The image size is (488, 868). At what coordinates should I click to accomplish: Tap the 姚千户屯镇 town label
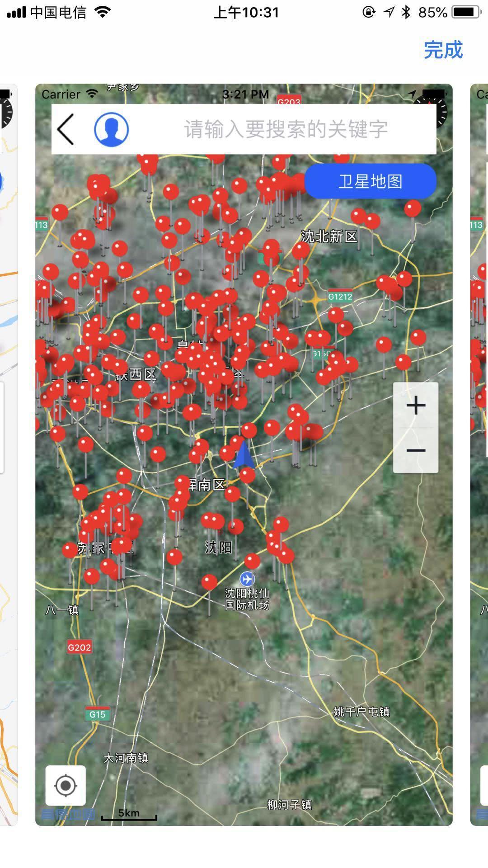361,712
